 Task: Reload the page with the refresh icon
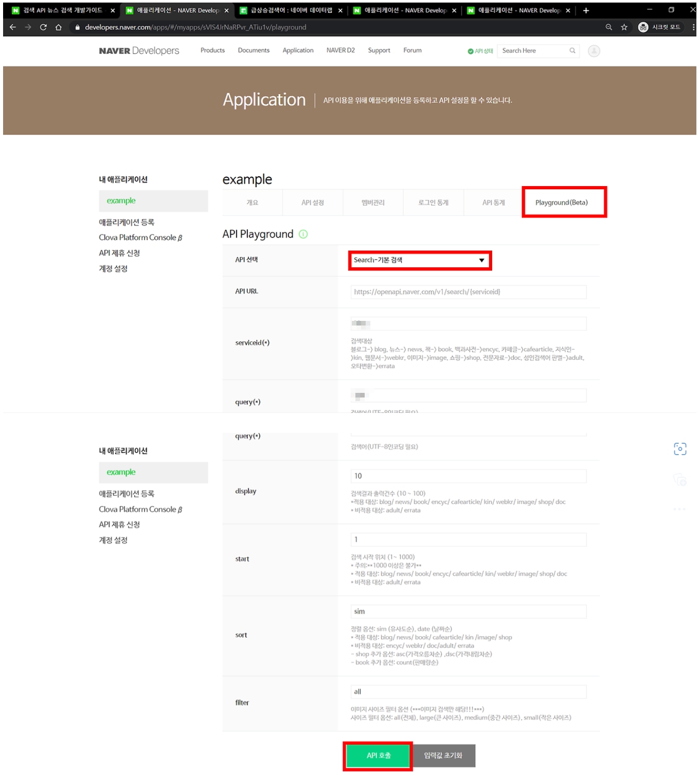43,27
